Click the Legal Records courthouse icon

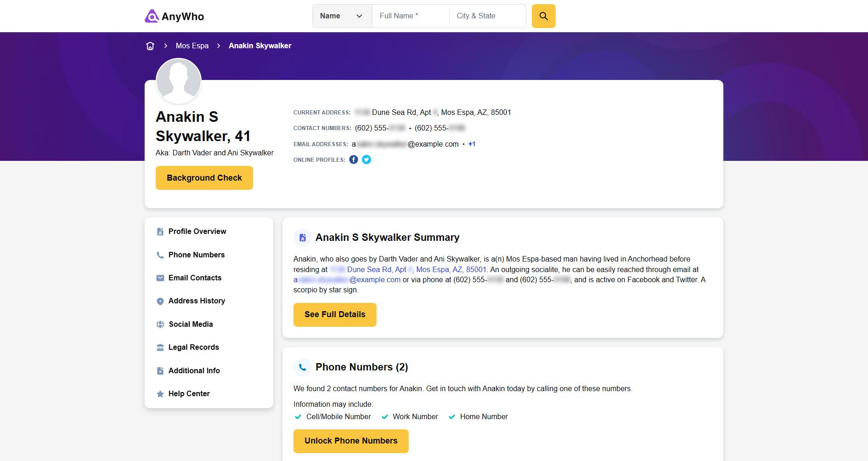tap(160, 347)
